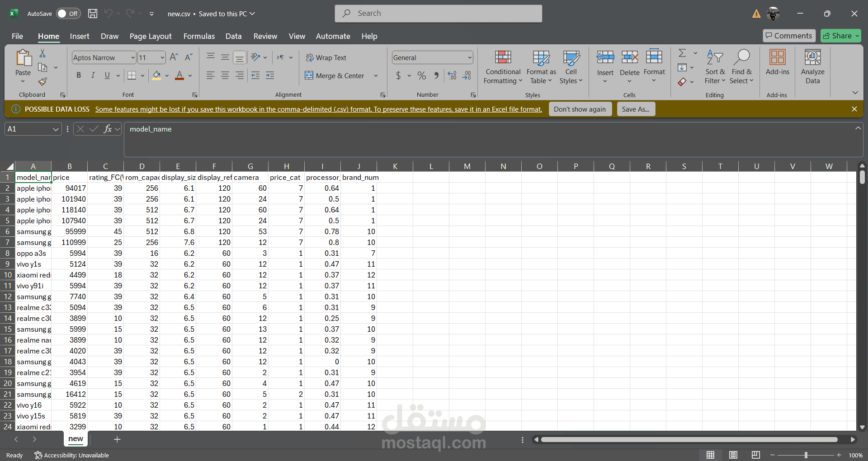Open the Formulas ribbon tab
This screenshot has height=461, width=868.
click(199, 36)
